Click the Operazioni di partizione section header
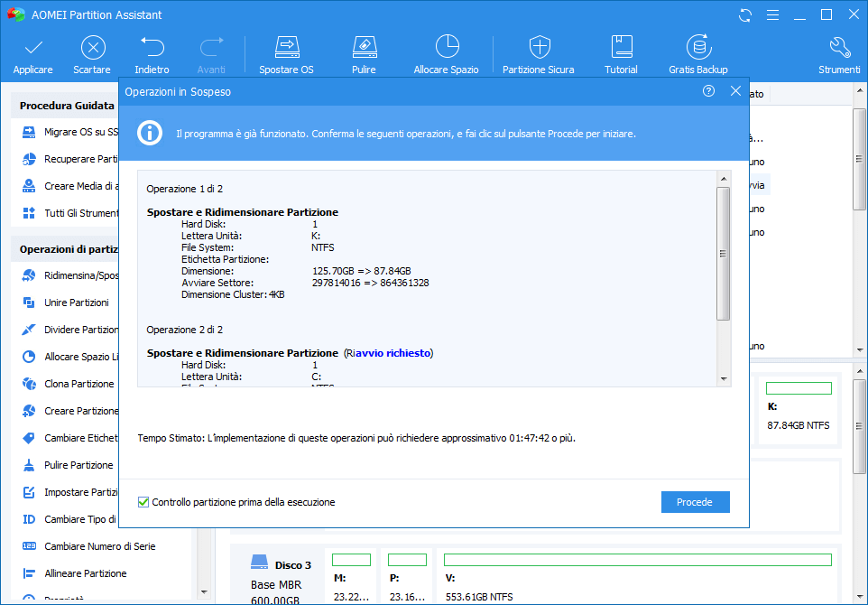 point(69,249)
